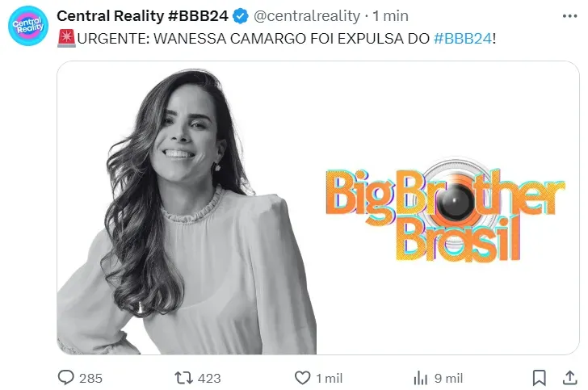Viewport: 588px width, 390px height.
Task: Open the 1 min timestamp link
Action: point(390,16)
